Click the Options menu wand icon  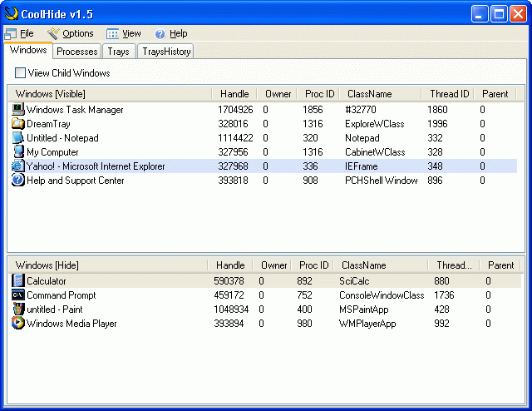pos(53,33)
